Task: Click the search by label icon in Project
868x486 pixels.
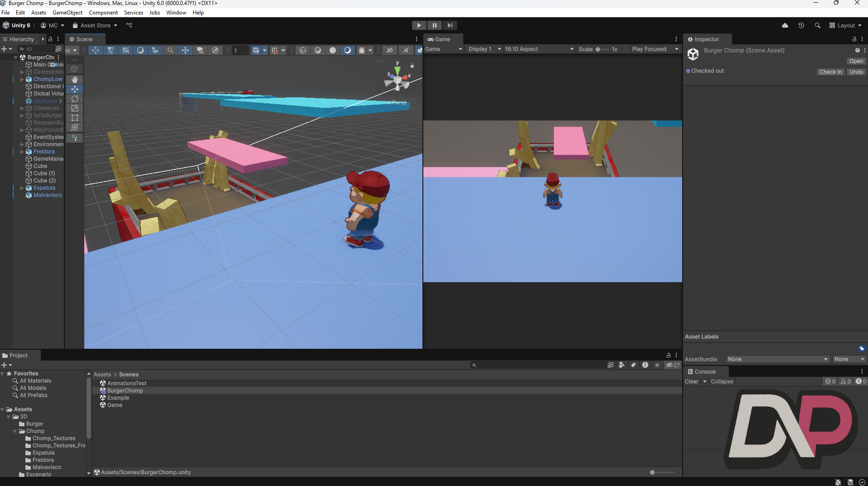Action: click(633, 365)
